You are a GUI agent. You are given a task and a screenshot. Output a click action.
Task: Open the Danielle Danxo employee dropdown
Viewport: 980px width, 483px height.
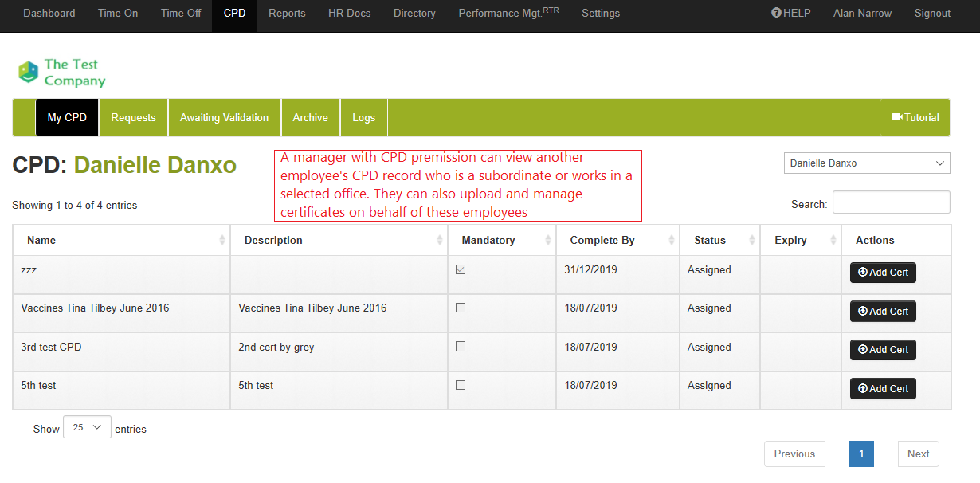click(866, 163)
